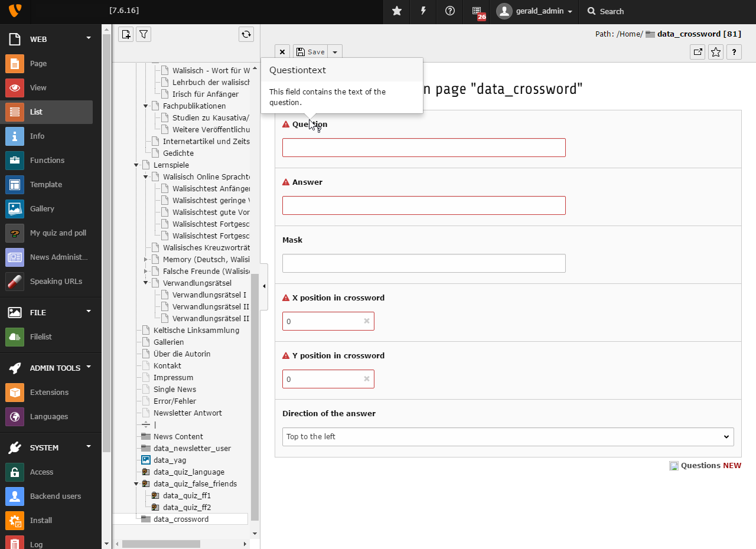Select the Template module in sidebar

click(x=46, y=184)
